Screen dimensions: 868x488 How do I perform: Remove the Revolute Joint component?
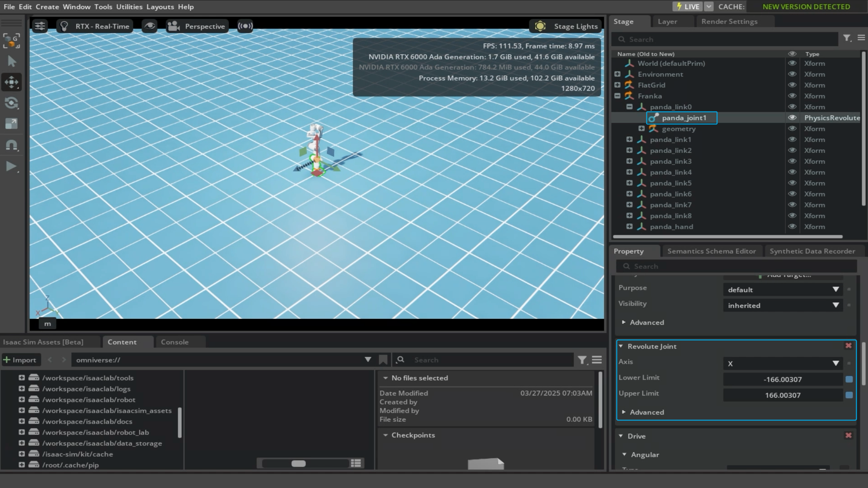click(x=848, y=346)
